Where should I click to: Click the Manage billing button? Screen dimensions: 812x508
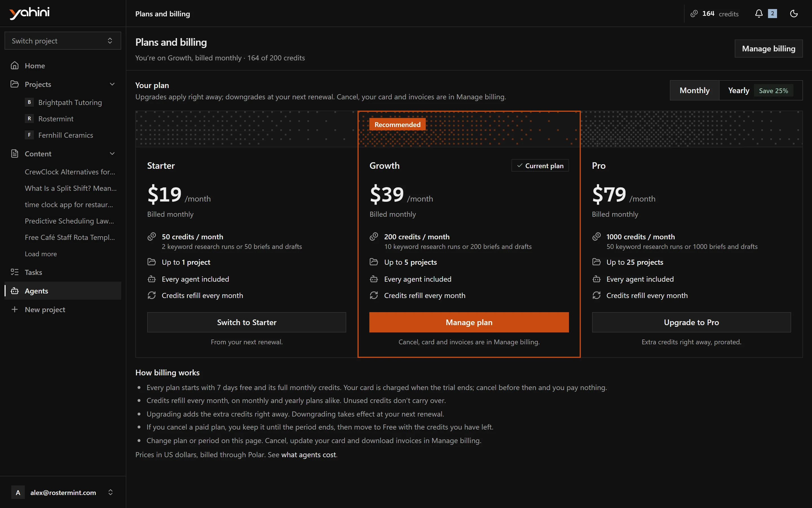click(768, 49)
